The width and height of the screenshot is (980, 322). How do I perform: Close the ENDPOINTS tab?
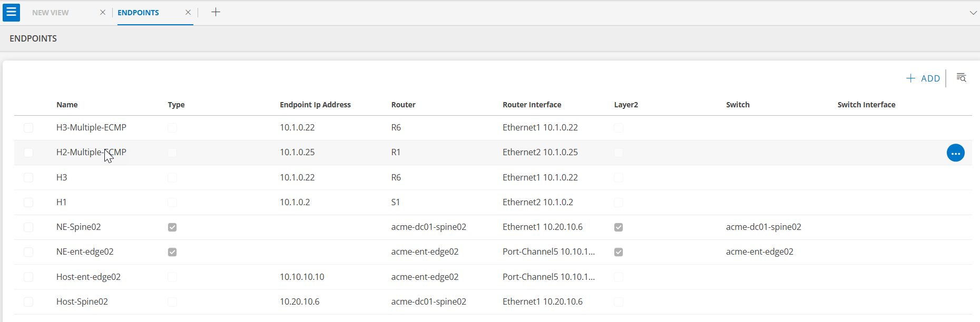[188, 13]
